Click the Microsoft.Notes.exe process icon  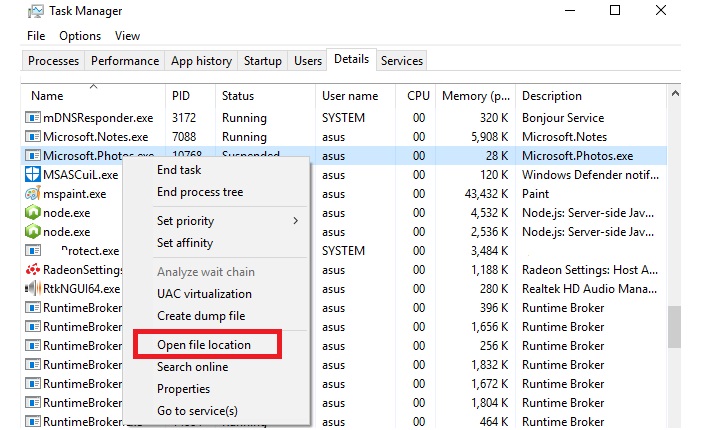tap(33, 136)
